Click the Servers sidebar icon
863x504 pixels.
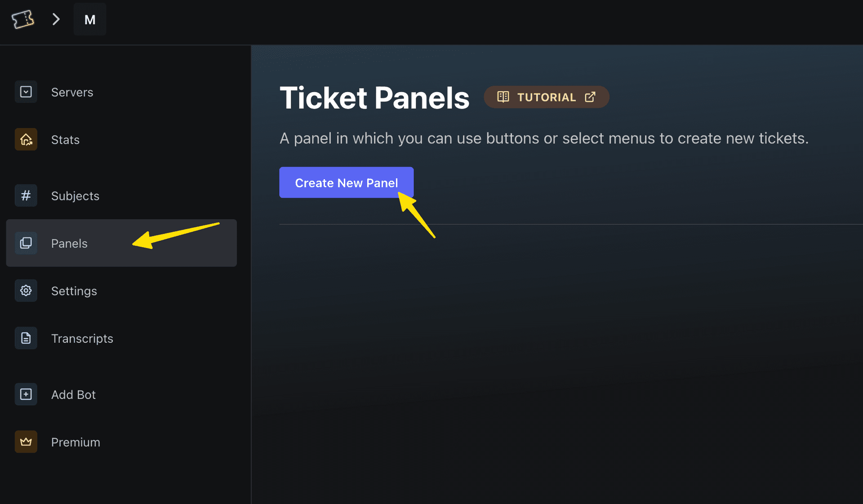coord(26,92)
